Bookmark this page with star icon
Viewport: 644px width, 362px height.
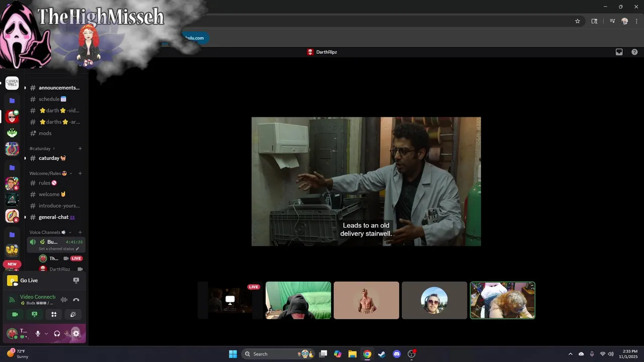coord(578,21)
